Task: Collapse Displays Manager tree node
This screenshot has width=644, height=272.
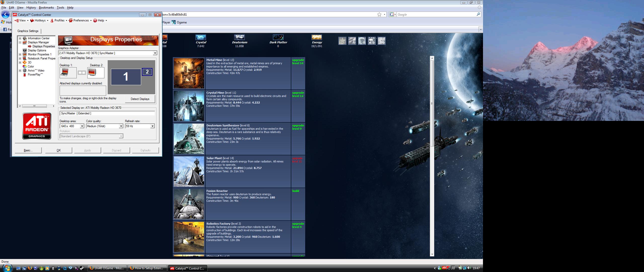Action: (20, 42)
